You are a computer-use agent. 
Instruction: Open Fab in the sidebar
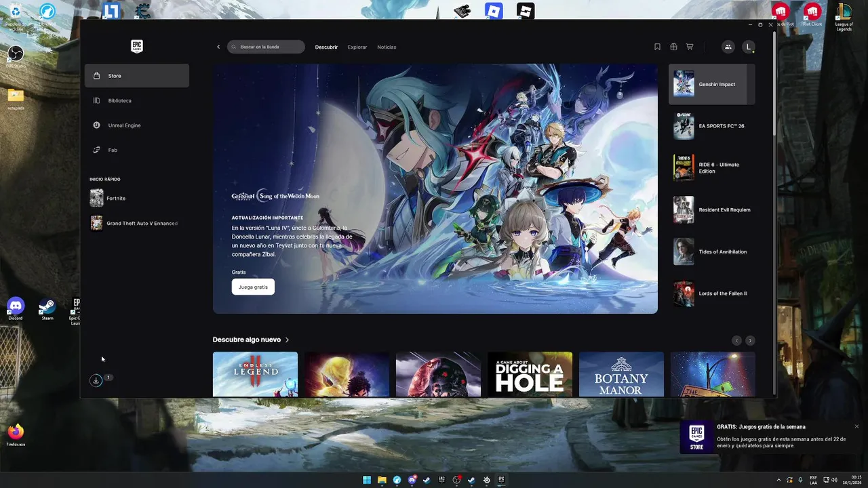tap(137, 150)
